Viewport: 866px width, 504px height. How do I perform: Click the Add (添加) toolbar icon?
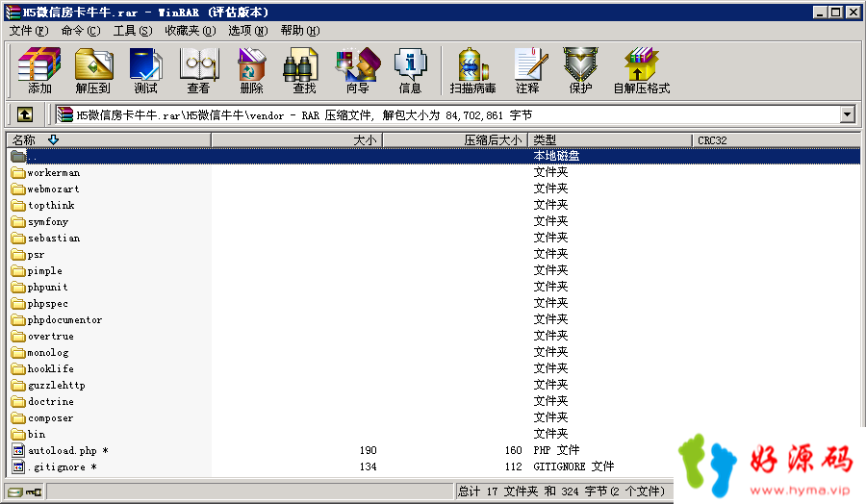pyautogui.click(x=39, y=69)
